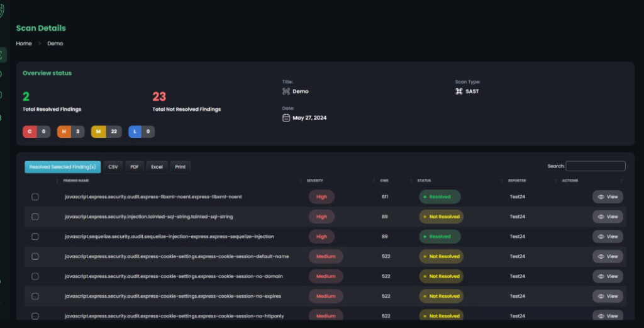Sort the table by Severity column
The height and width of the screenshot is (328, 644).
[x=315, y=181]
